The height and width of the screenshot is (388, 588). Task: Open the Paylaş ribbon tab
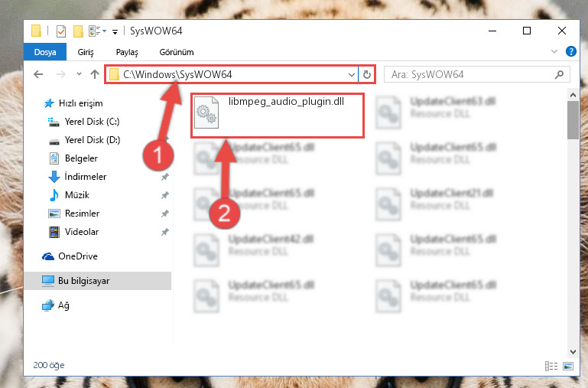(127, 52)
